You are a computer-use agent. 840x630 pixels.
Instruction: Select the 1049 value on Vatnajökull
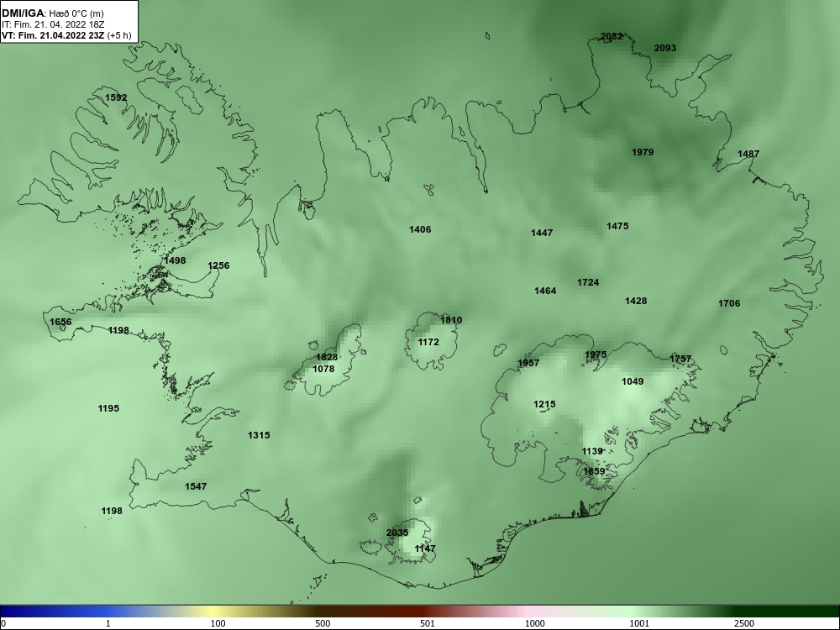tap(633, 381)
